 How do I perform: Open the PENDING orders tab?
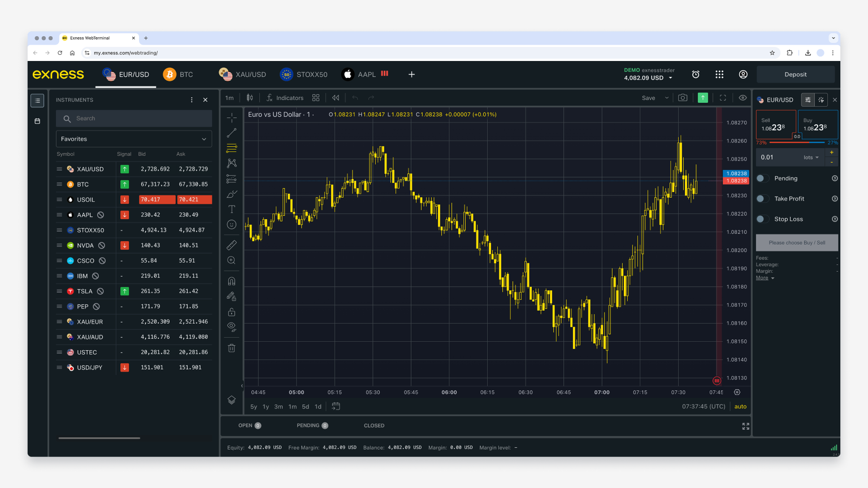313,426
